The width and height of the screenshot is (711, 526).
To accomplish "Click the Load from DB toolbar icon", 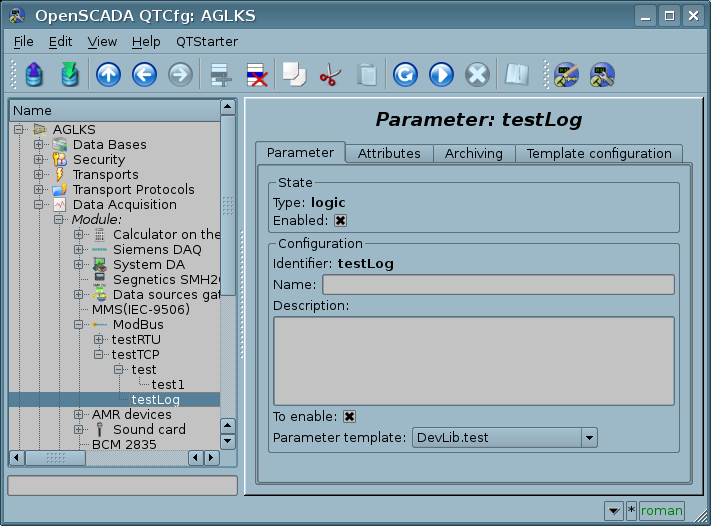I will tap(34, 74).
